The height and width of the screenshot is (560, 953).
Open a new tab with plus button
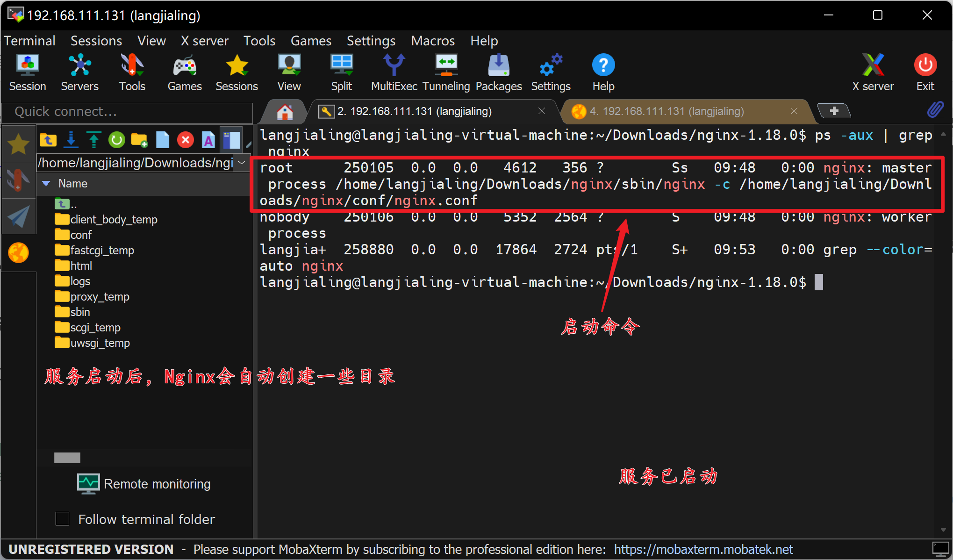[834, 111]
